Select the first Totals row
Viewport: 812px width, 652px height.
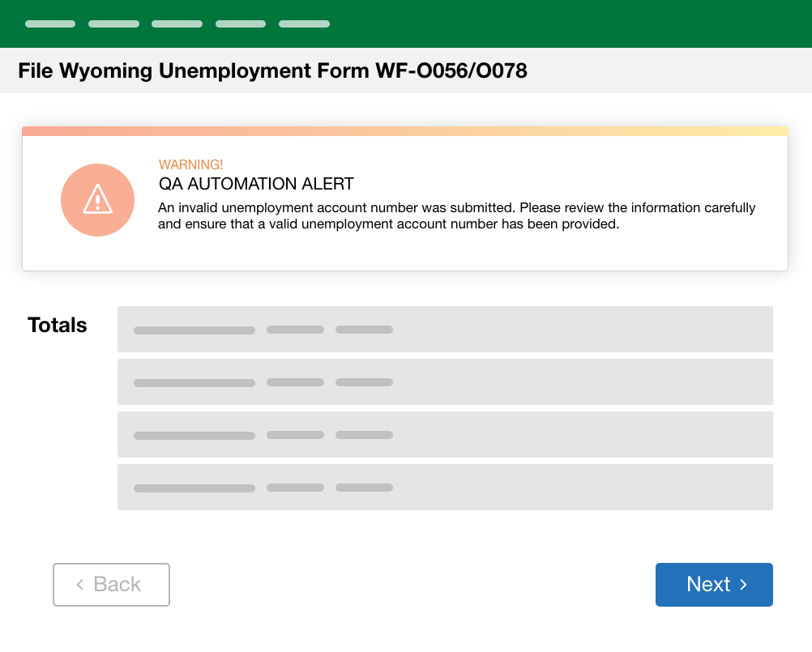click(445, 329)
